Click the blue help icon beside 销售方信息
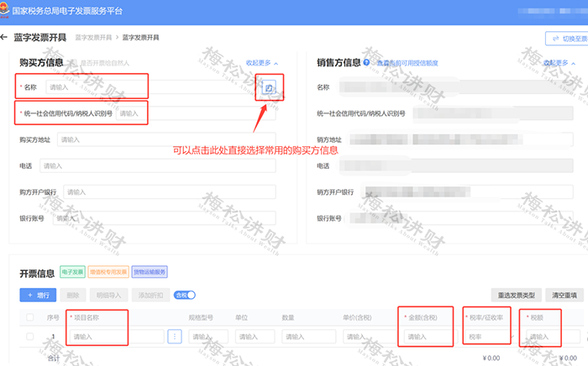Image resolution: width=588 pixels, height=366 pixels. 366,63
